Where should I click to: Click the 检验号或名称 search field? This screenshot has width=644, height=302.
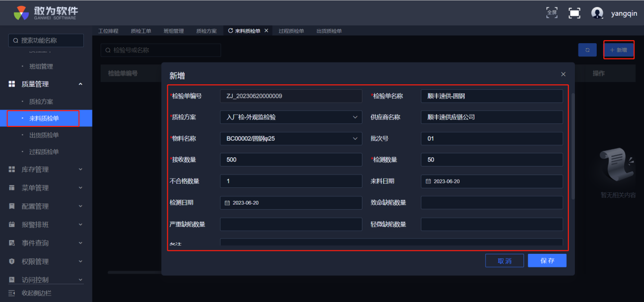161,50
